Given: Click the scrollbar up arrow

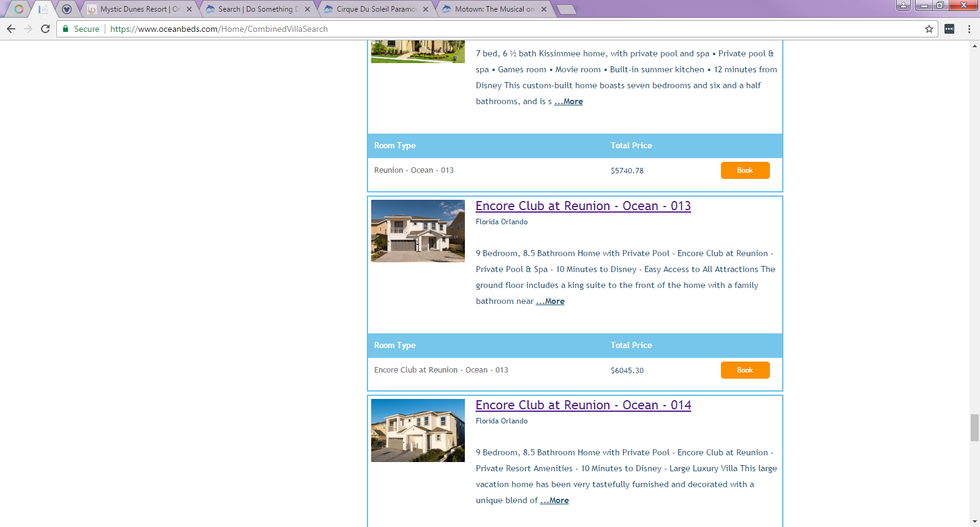Looking at the screenshot, I should pyautogui.click(x=974, y=47).
